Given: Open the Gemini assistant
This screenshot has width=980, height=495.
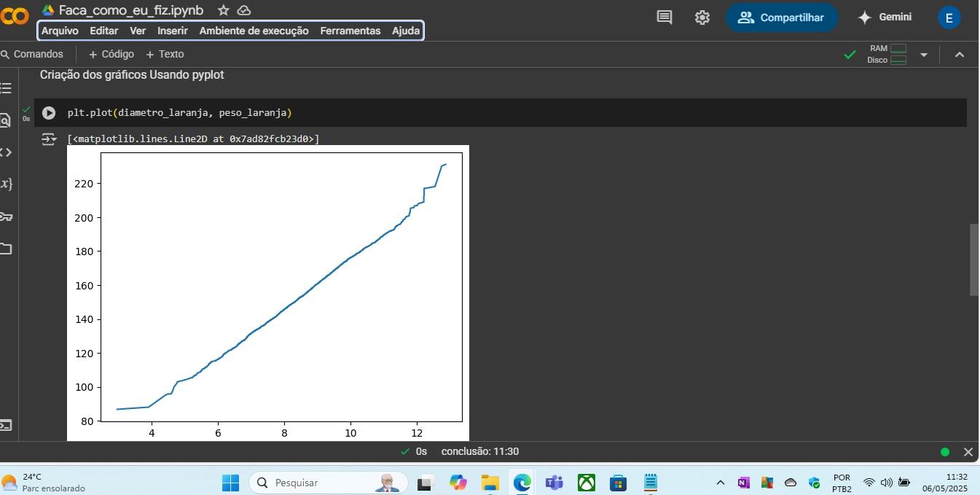Looking at the screenshot, I should (885, 17).
